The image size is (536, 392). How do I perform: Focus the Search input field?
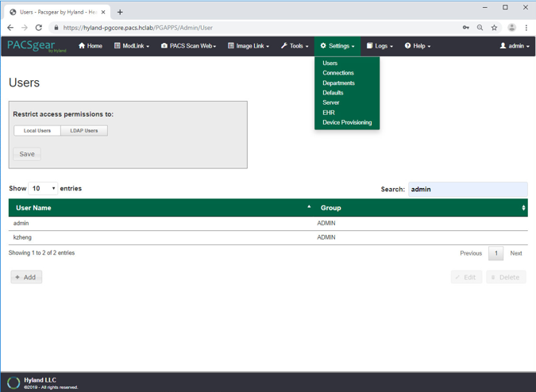click(x=467, y=189)
